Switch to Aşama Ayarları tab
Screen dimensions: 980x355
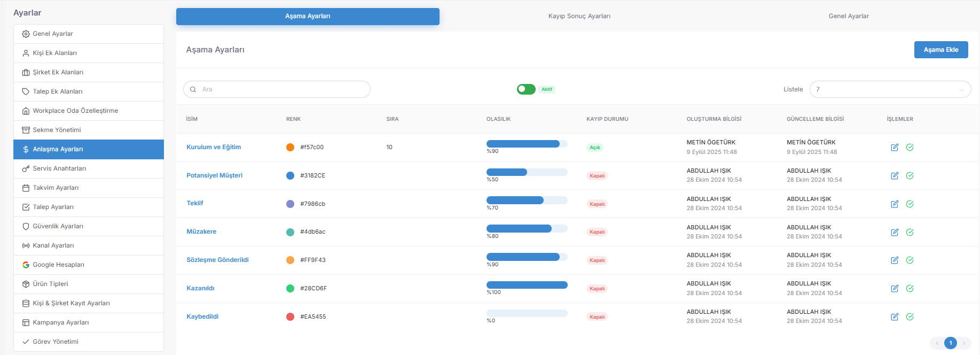308,16
